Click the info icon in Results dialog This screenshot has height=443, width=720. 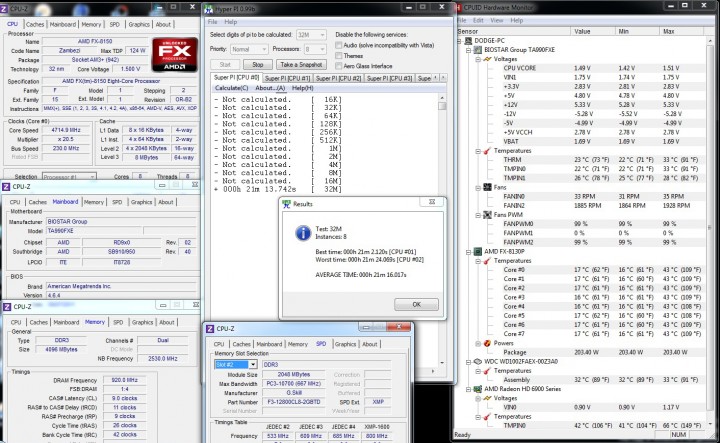point(303,233)
